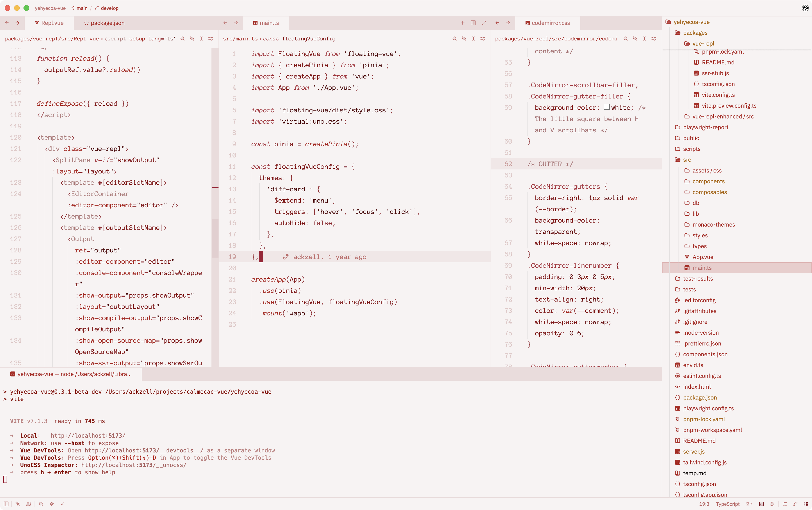Toggle the git branch panel icon in status bar
This screenshot has width=812, height=510.
pyautogui.click(x=796, y=504)
